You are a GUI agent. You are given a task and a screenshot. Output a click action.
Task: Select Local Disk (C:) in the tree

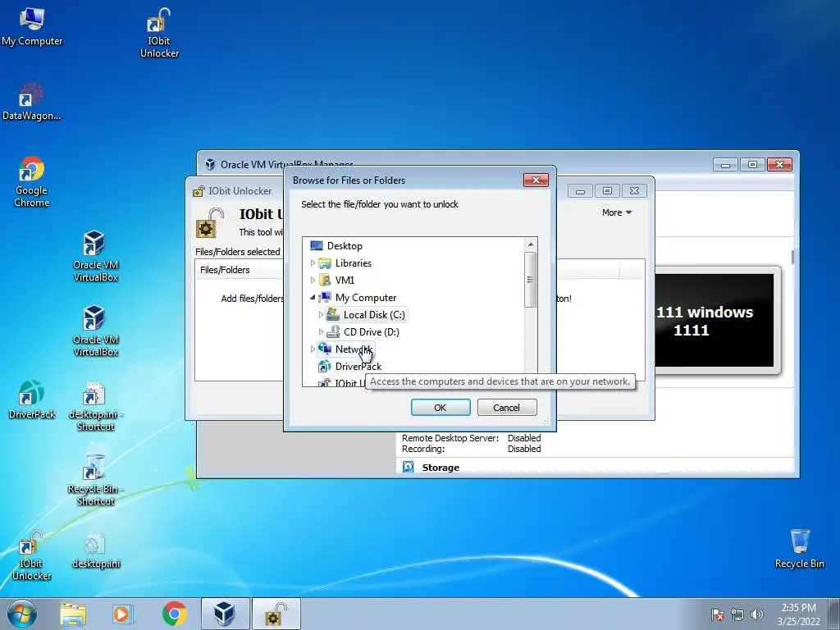click(374, 314)
